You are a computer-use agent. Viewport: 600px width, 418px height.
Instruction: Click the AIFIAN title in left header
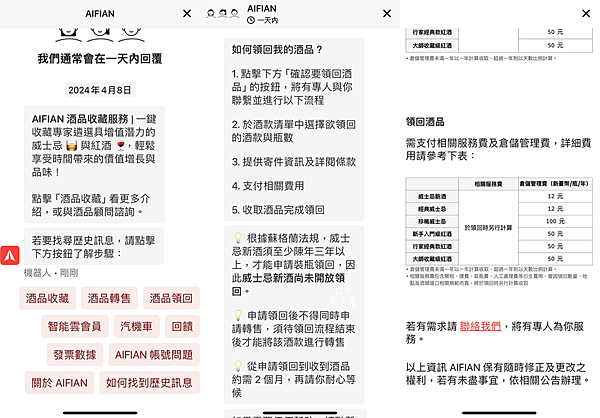100,14
